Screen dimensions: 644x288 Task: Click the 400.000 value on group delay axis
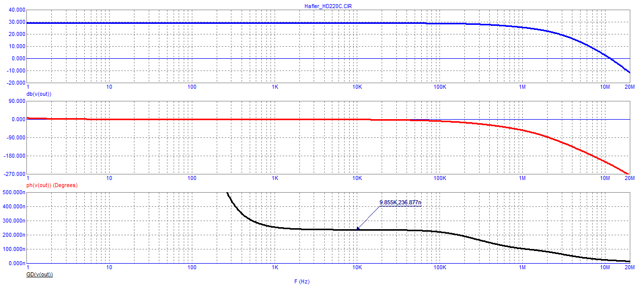point(15,207)
